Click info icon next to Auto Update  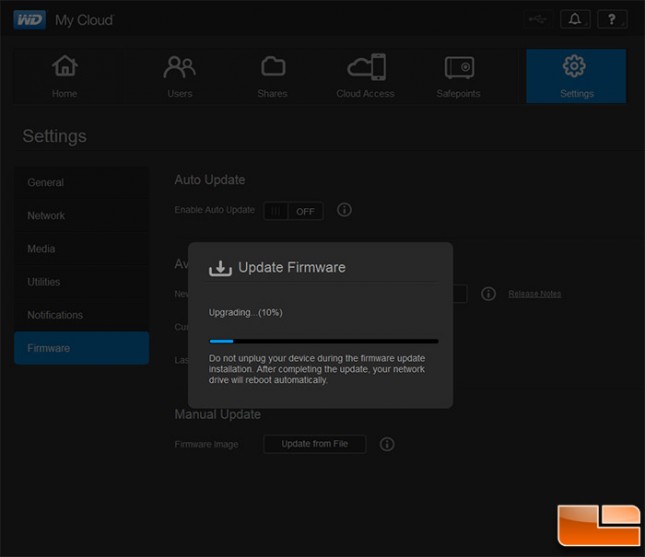point(344,210)
